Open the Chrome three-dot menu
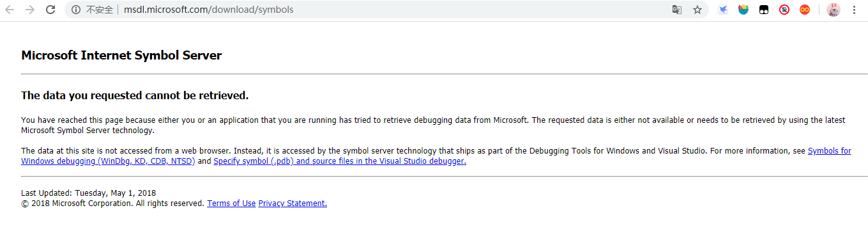 coord(855,10)
